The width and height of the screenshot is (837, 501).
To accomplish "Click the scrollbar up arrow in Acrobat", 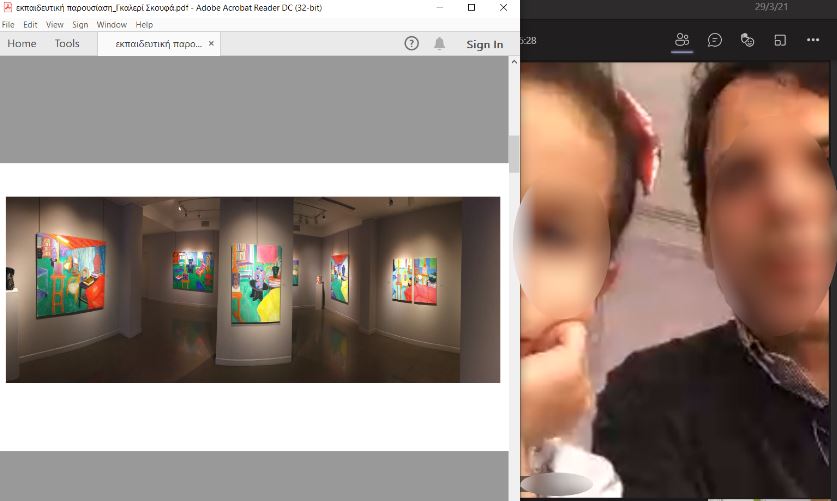I will point(514,62).
